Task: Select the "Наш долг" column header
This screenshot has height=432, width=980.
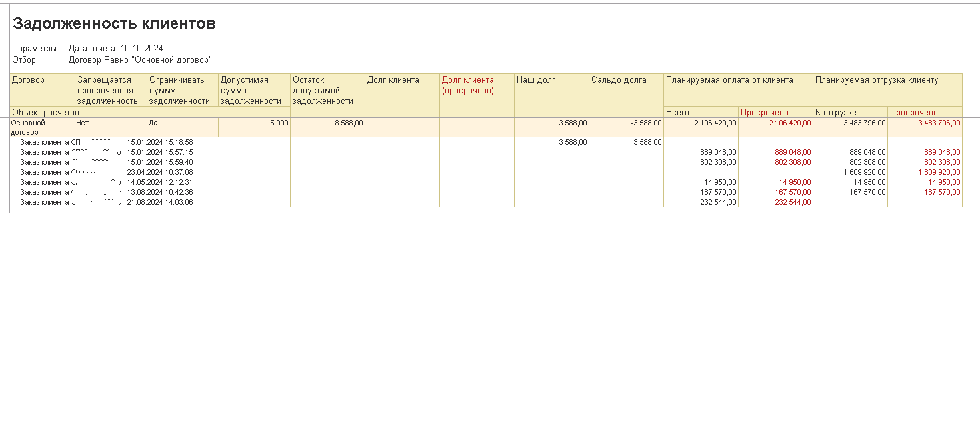Action: click(x=536, y=80)
